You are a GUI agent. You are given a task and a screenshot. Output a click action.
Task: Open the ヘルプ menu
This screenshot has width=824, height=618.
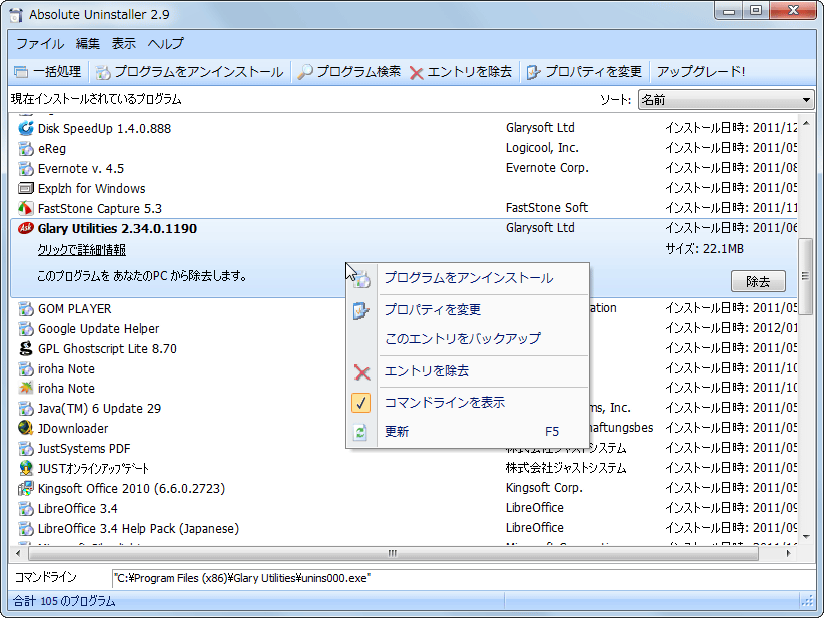166,44
